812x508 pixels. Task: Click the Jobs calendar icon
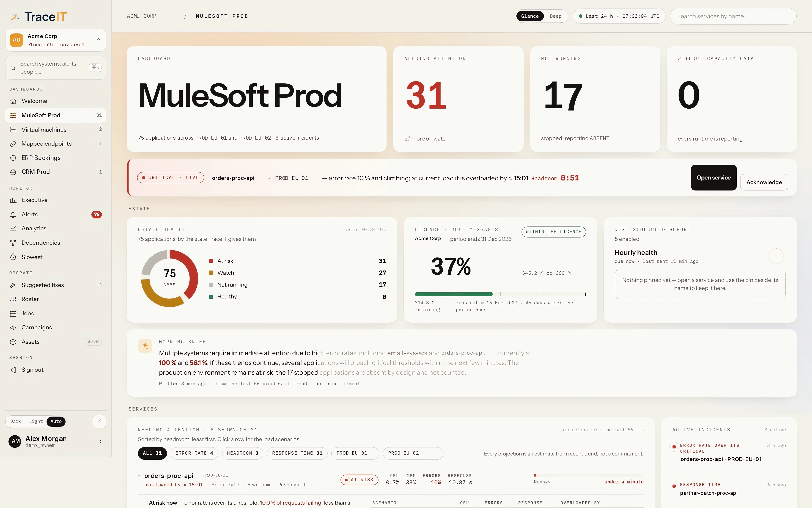click(x=13, y=314)
